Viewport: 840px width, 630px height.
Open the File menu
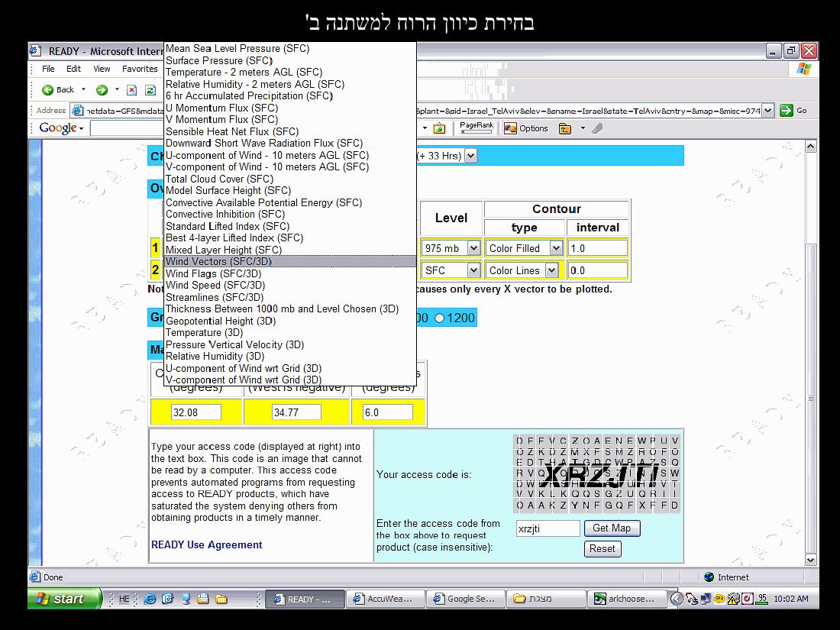click(x=48, y=69)
